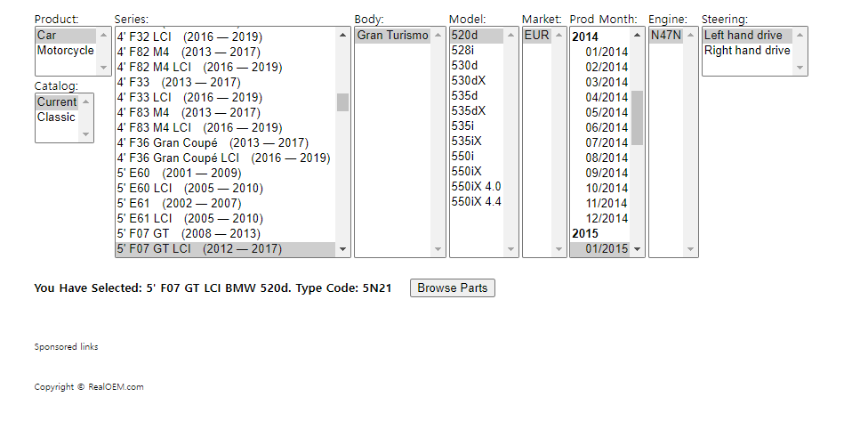Select production month 09/2014

point(600,173)
